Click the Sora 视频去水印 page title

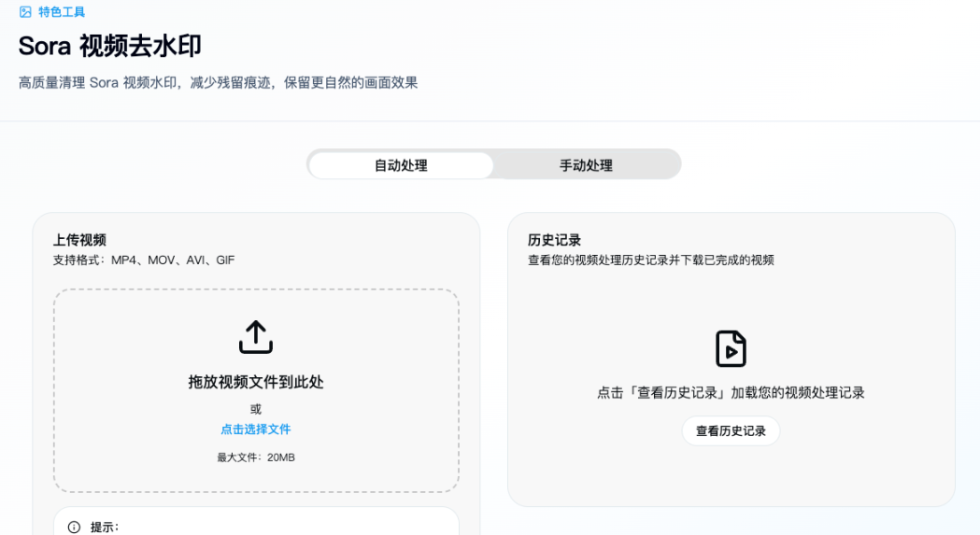click(x=110, y=46)
